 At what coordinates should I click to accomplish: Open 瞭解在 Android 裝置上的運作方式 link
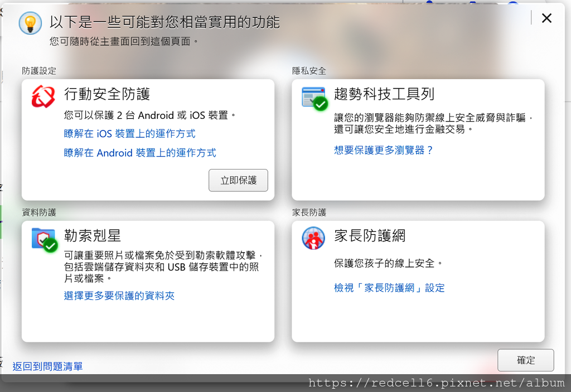point(140,153)
